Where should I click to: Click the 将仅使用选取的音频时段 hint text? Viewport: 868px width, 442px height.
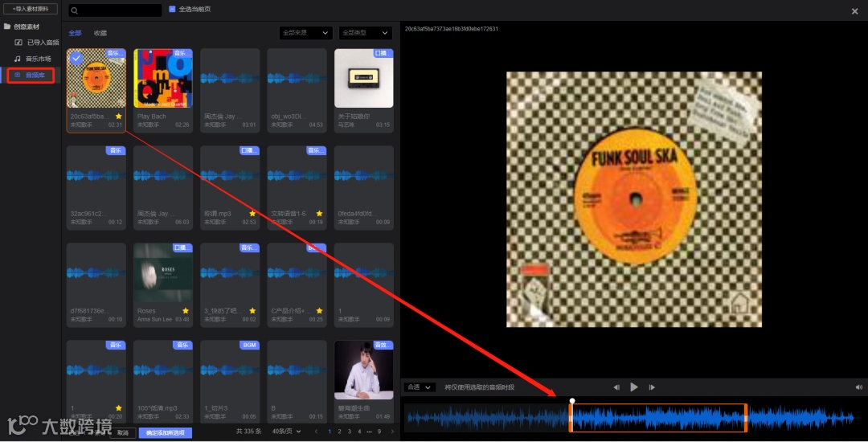(x=479, y=387)
